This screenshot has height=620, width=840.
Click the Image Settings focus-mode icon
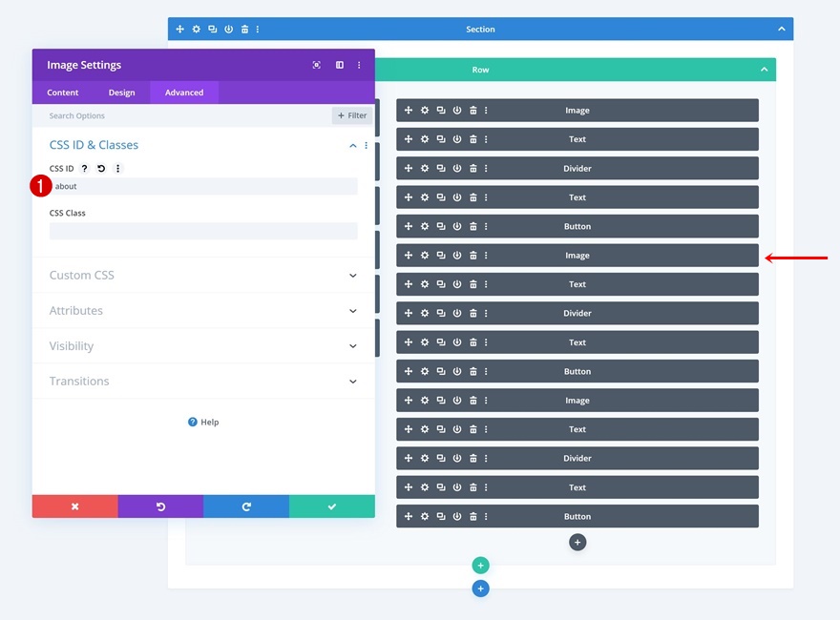(x=317, y=65)
